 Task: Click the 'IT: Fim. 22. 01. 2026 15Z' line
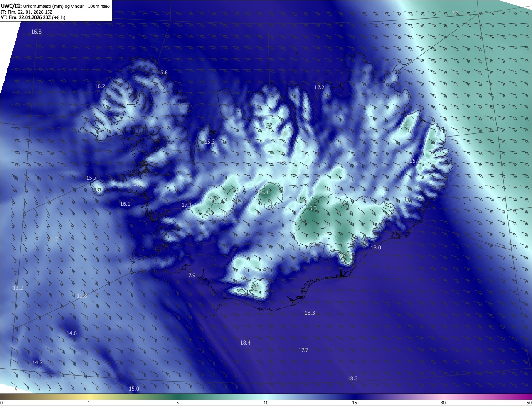(27, 12)
